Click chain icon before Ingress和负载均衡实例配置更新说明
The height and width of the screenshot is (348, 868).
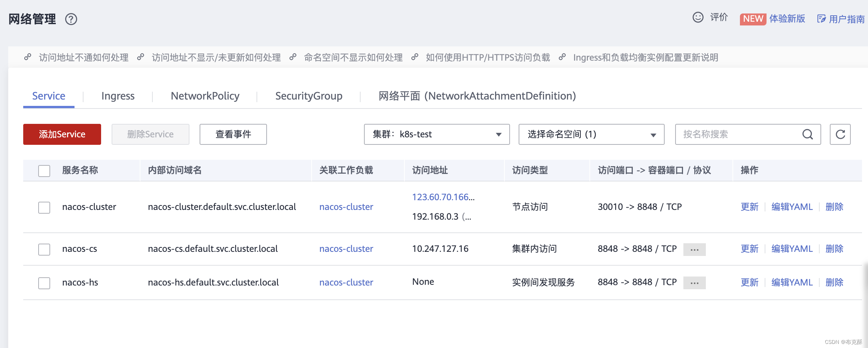pos(562,57)
